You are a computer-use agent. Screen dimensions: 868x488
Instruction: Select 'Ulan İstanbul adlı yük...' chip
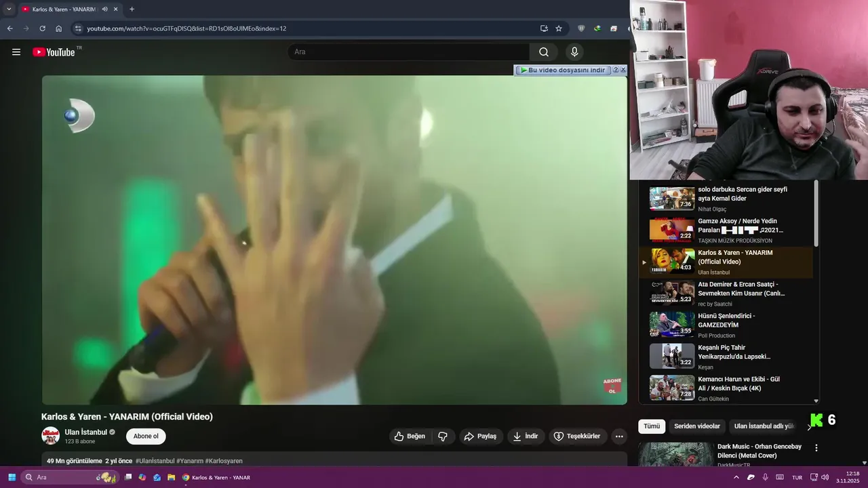pyautogui.click(x=764, y=426)
